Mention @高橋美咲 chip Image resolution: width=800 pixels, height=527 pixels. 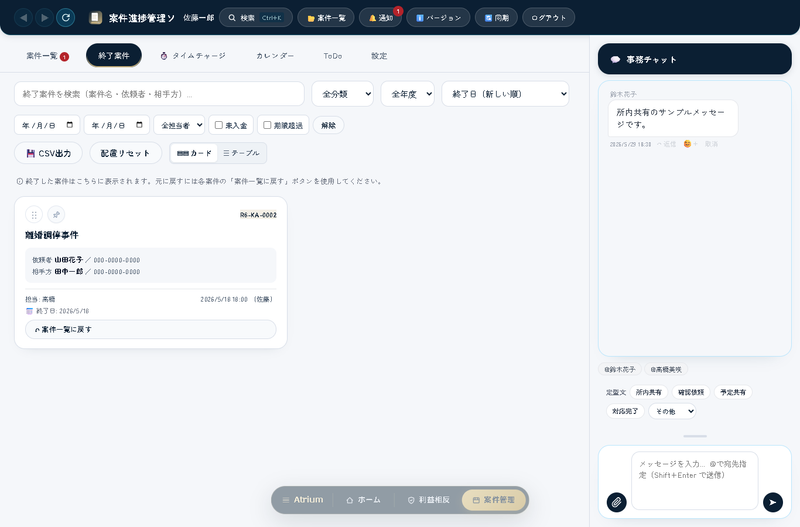point(666,369)
